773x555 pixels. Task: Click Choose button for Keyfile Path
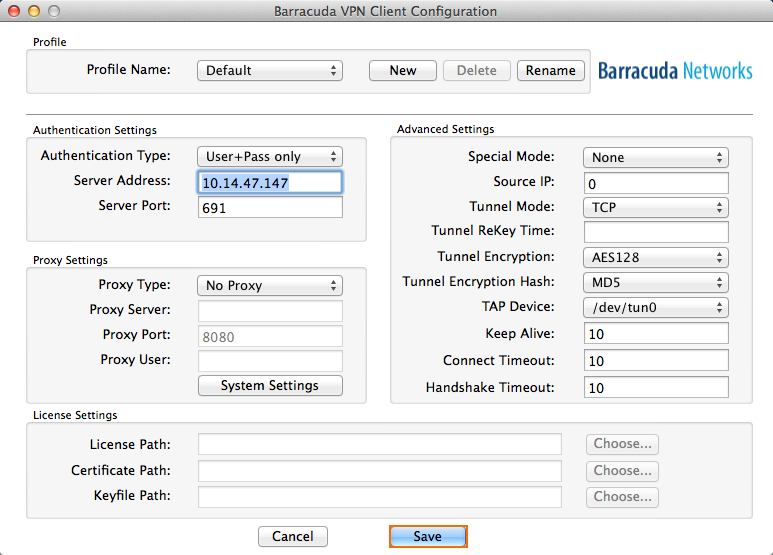coord(622,497)
